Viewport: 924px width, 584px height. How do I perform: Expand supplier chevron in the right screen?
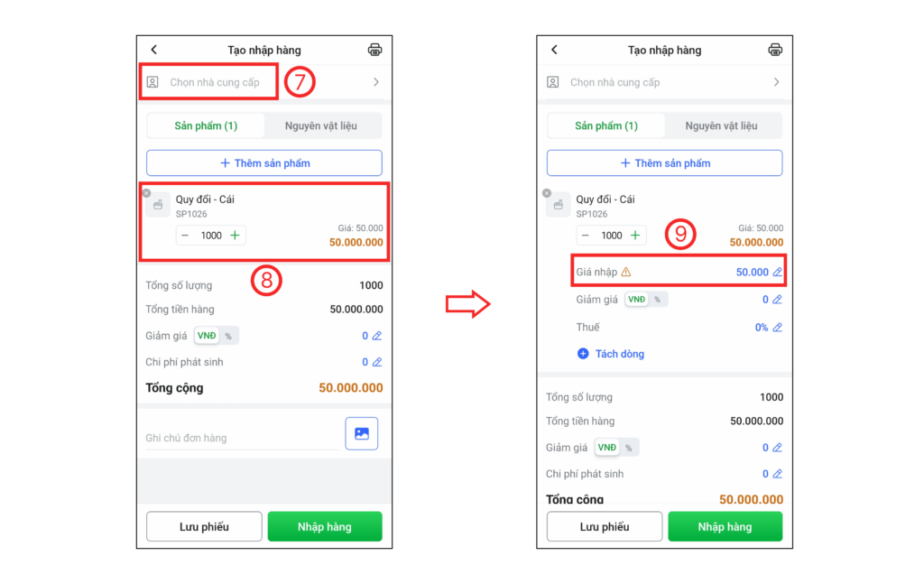(x=776, y=82)
